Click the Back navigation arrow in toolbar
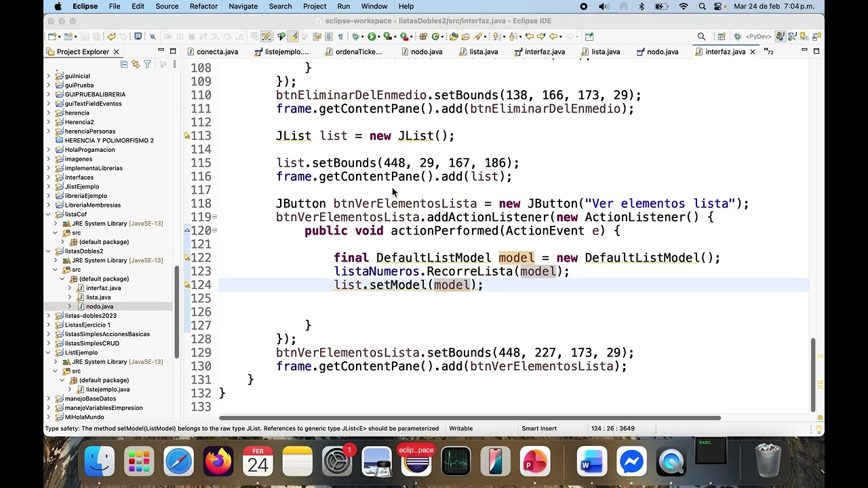The height and width of the screenshot is (488, 868). point(553,36)
